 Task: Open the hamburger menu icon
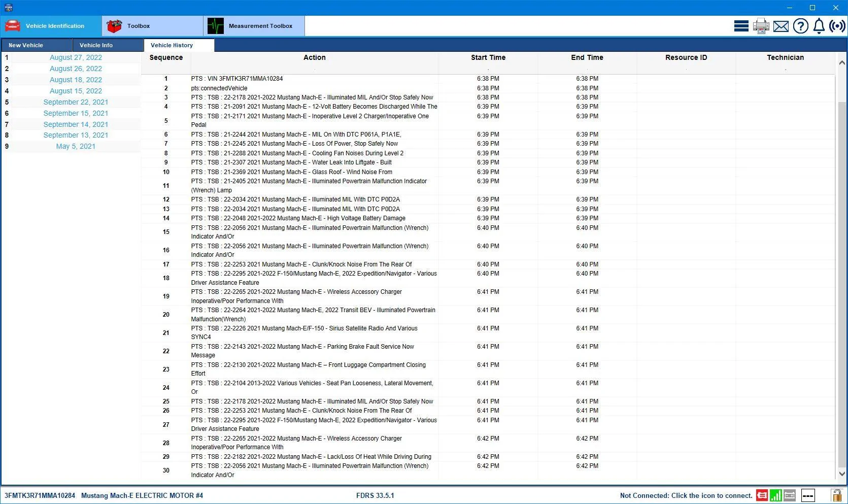[x=741, y=26]
